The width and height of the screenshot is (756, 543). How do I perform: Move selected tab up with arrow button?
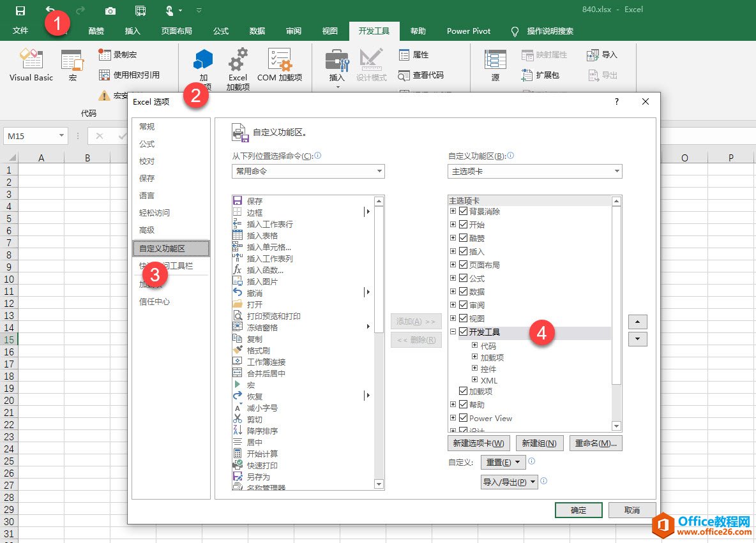(x=637, y=322)
